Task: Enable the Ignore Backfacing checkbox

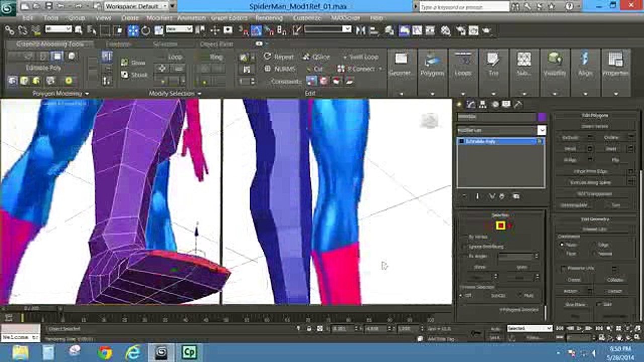Action: tap(464, 247)
